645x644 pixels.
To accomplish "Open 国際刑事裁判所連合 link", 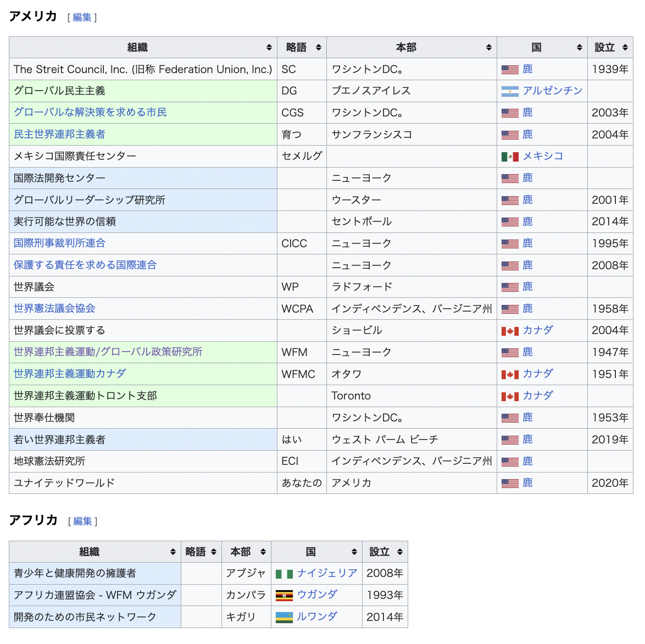I will (x=59, y=243).
